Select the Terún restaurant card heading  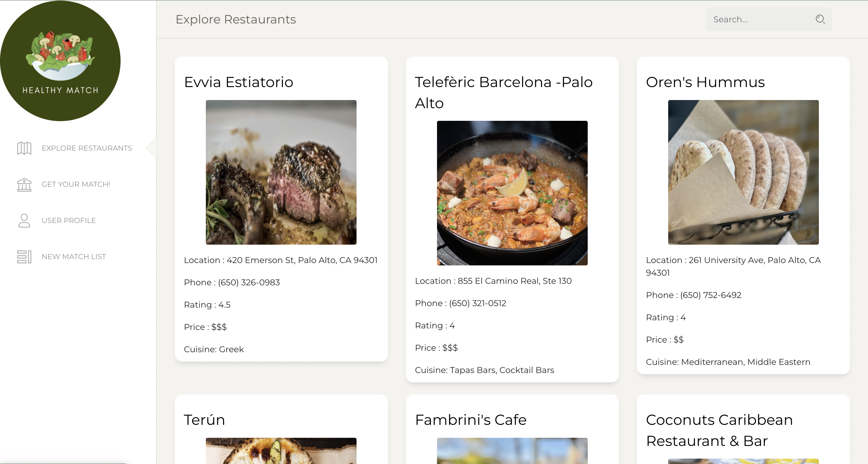click(204, 420)
